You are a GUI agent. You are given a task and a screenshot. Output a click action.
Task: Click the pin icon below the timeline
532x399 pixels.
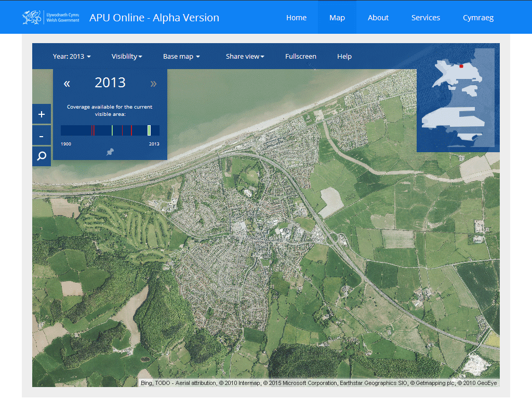[x=110, y=152]
